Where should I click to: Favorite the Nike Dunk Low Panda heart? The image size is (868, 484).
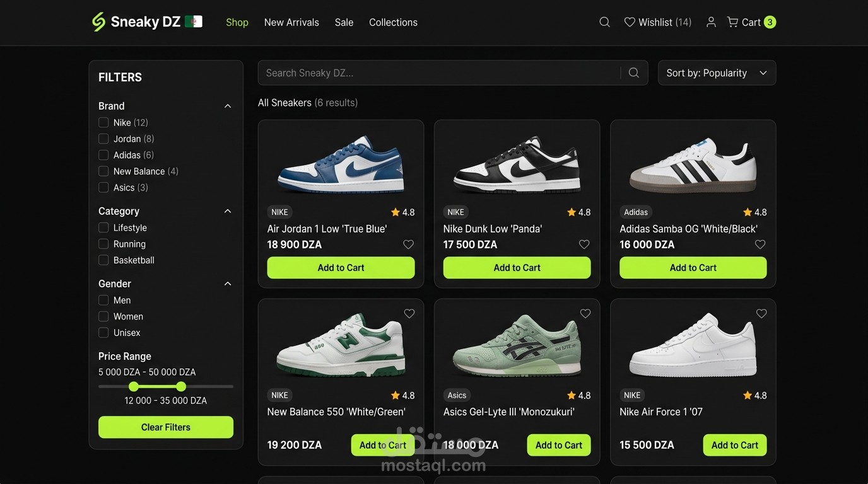coord(584,245)
